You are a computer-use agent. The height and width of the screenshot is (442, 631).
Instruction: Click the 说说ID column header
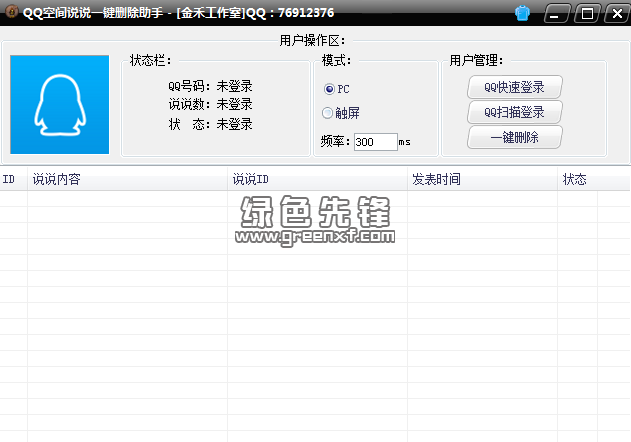coord(318,179)
